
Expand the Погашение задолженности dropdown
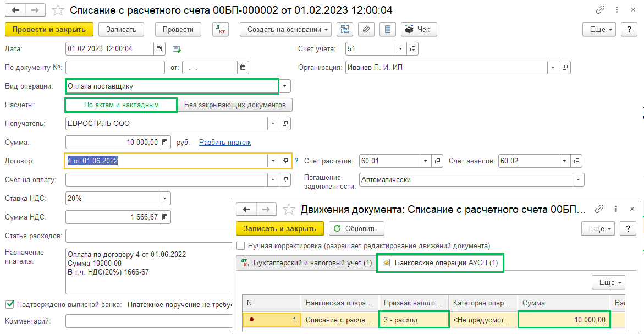(x=578, y=180)
